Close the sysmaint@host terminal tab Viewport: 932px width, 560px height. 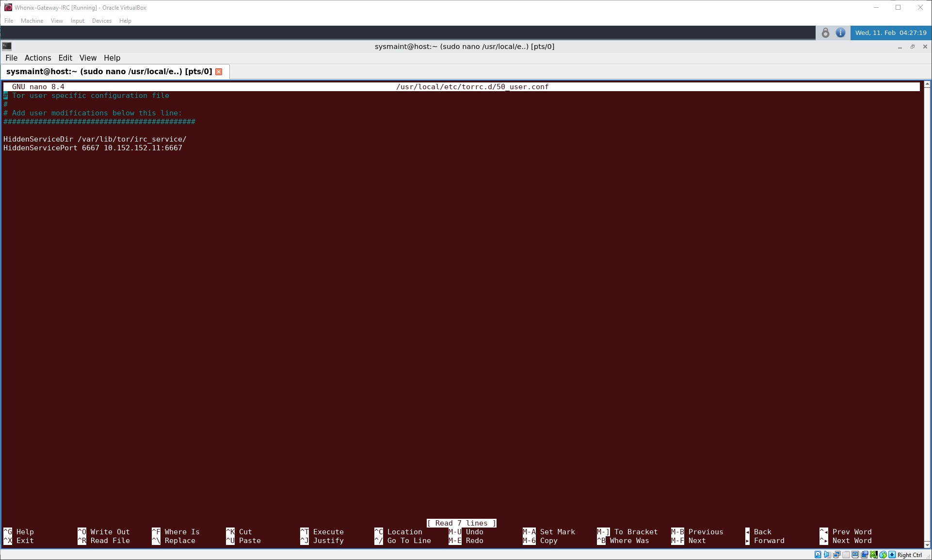(219, 72)
